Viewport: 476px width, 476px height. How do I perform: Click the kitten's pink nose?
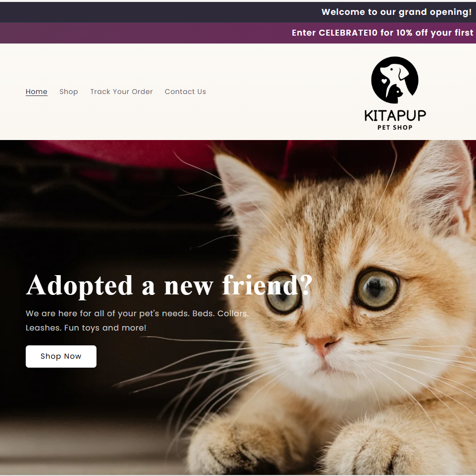pos(323,345)
